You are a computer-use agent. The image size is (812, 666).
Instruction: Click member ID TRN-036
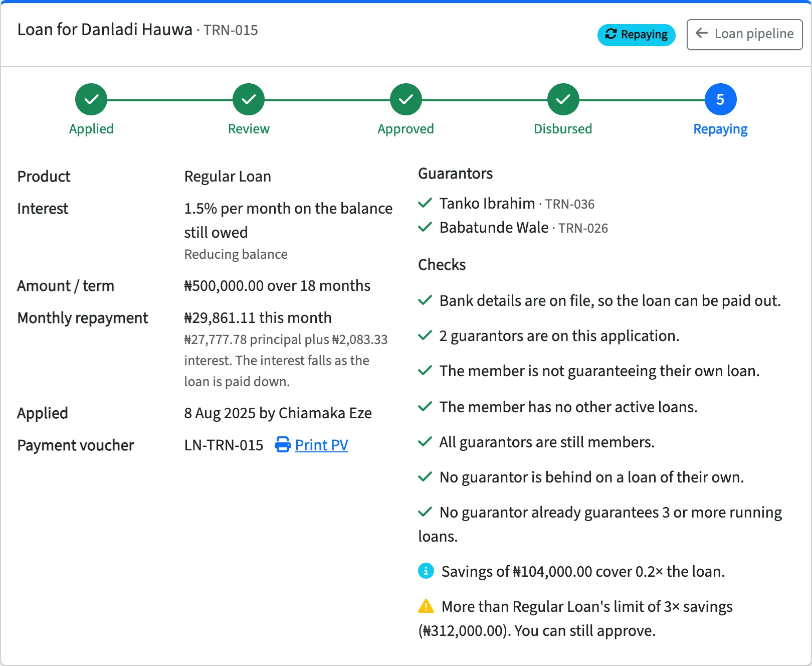click(570, 204)
